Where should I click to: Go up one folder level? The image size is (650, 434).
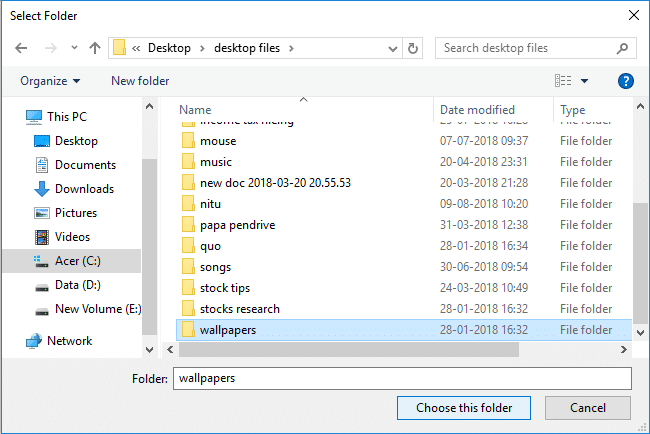[x=95, y=48]
